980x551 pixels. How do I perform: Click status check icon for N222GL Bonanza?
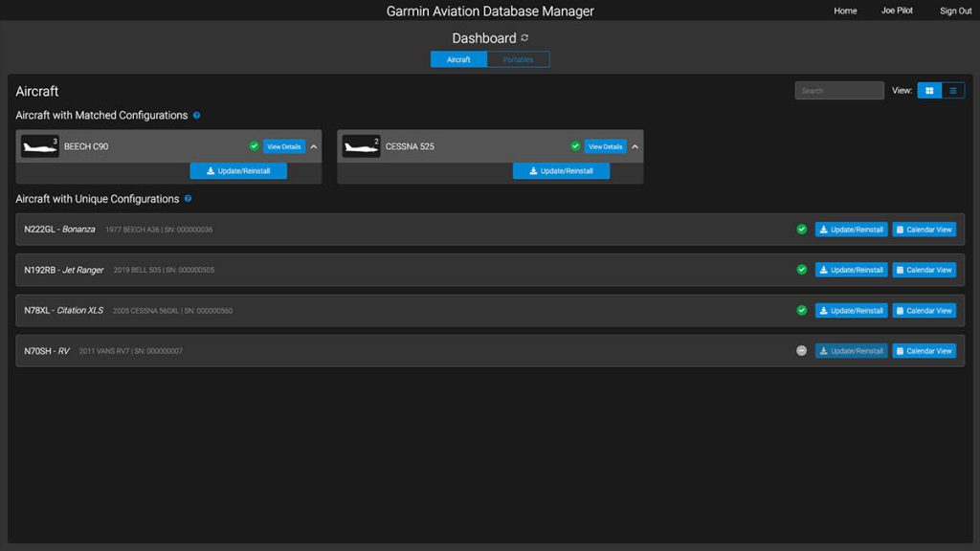802,230
